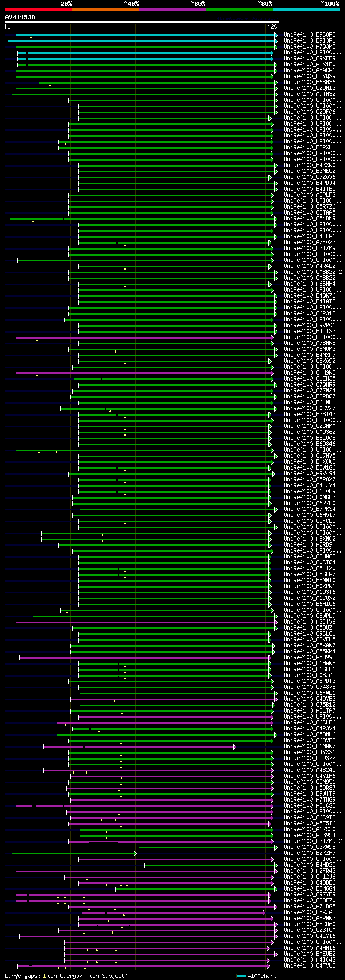Select label UniRef100_A8JCS3
Screen dimensions: 345x980
(x=309, y=805)
